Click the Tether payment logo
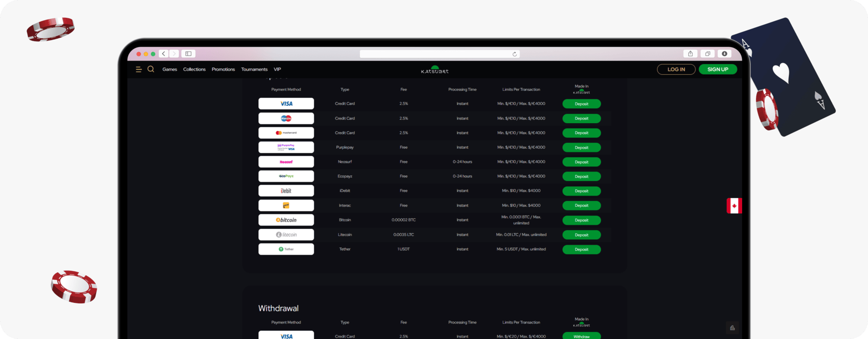 click(x=286, y=249)
